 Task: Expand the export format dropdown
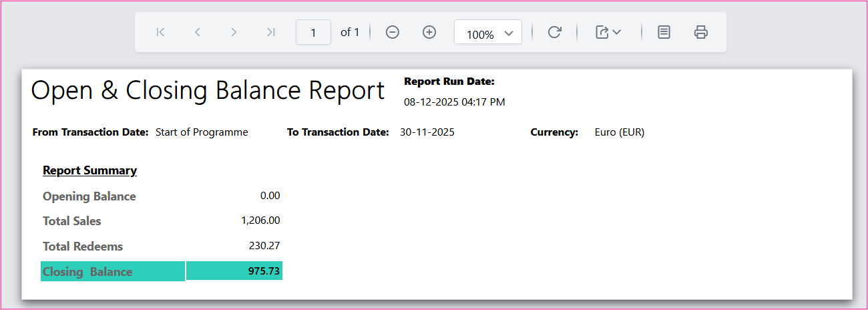pos(608,32)
